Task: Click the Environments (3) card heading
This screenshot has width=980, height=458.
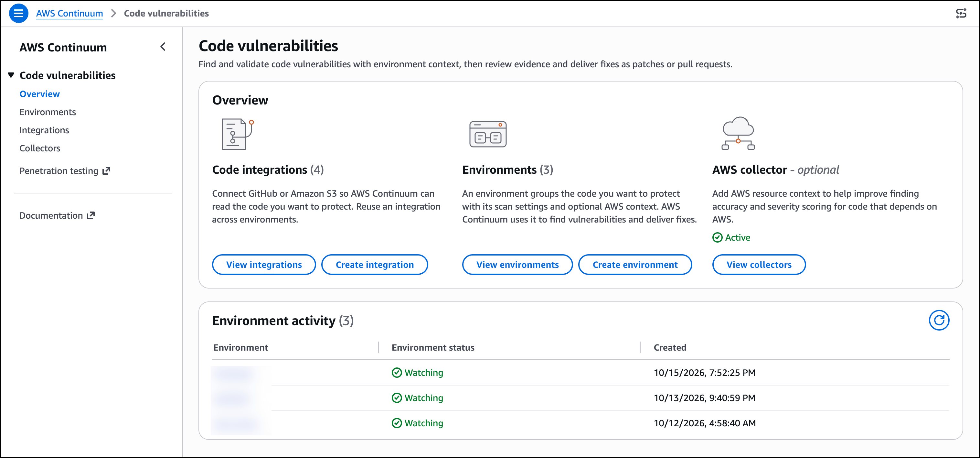Action: pos(507,169)
